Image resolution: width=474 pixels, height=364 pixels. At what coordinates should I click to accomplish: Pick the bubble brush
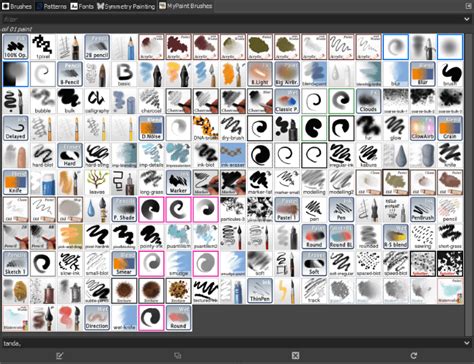(43, 101)
